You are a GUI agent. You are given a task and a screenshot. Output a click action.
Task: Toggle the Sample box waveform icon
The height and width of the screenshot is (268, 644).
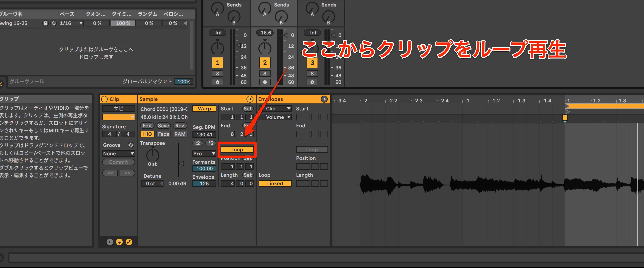119,242
